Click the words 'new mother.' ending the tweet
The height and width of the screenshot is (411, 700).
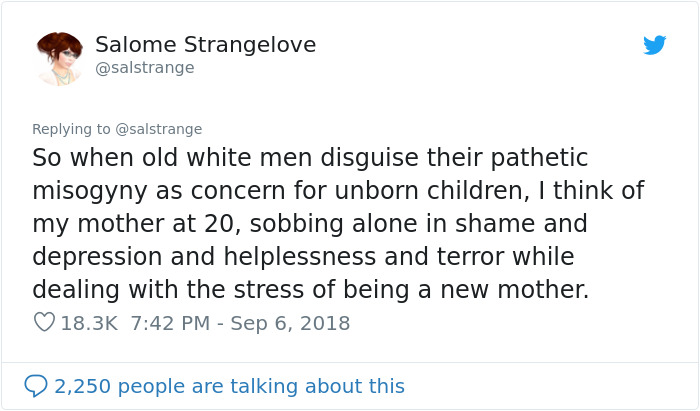(515, 290)
